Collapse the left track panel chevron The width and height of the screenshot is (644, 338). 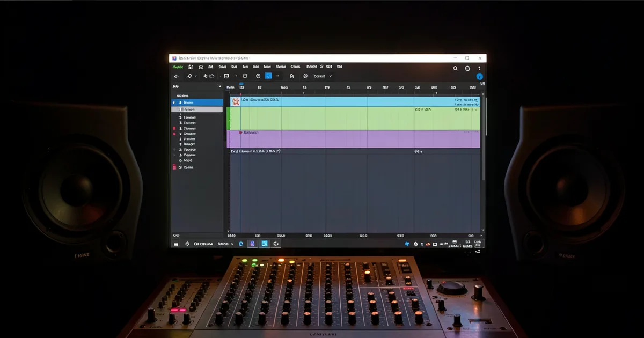click(219, 86)
